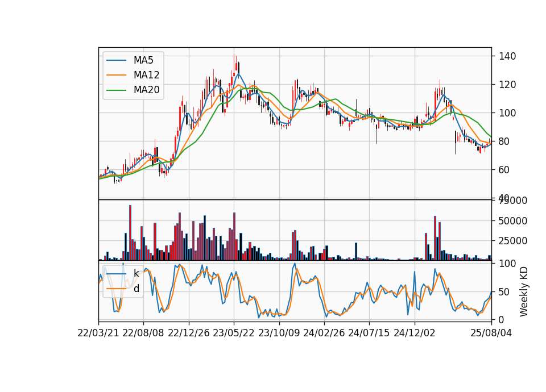Click the 25/08/04 date axis label
The height and width of the screenshot is (392, 546).
click(491, 333)
